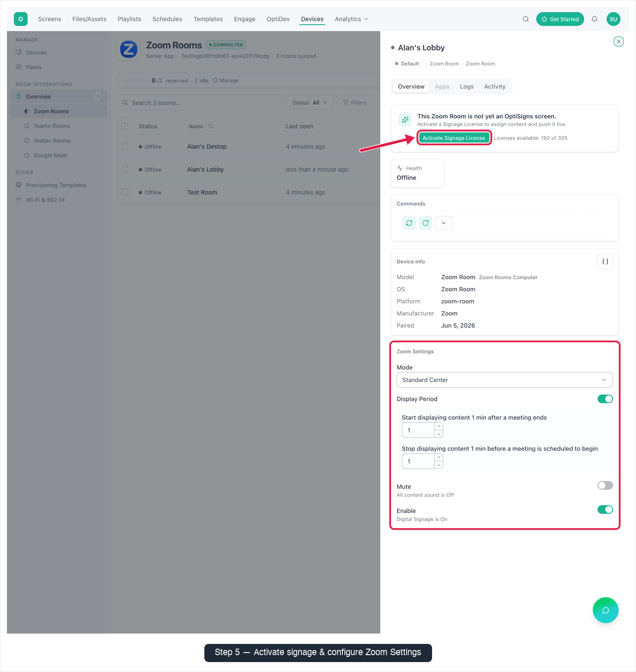Click the Devices icon in sidebar
Image resolution: width=636 pixels, height=672 pixels.
click(x=19, y=52)
